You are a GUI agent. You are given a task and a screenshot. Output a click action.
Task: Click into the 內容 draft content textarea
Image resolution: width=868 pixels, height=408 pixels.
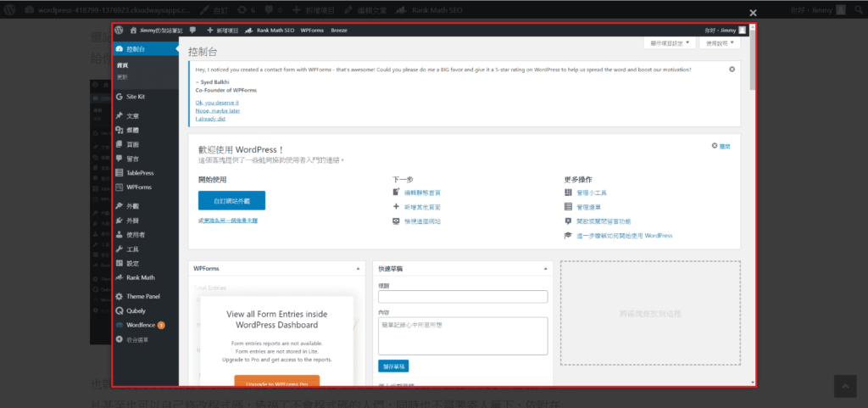pyautogui.click(x=463, y=336)
